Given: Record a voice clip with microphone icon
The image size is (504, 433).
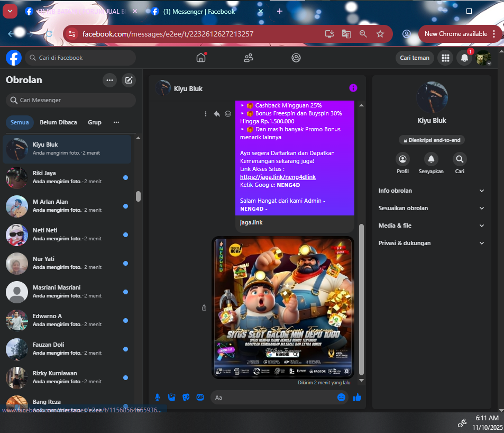Looking at the screenshot, I should (x=157, y=398).
